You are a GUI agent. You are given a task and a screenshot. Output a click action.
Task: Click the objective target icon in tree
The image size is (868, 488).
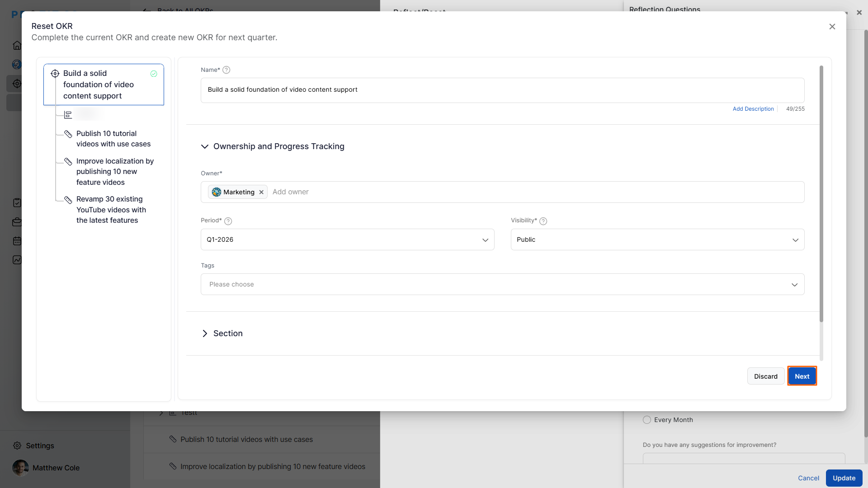[x=55, y=74]
